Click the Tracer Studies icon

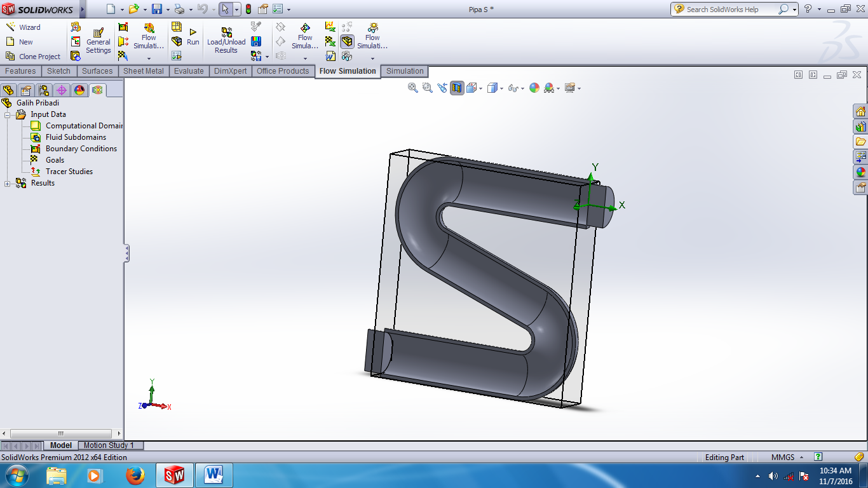pos(36,172)
